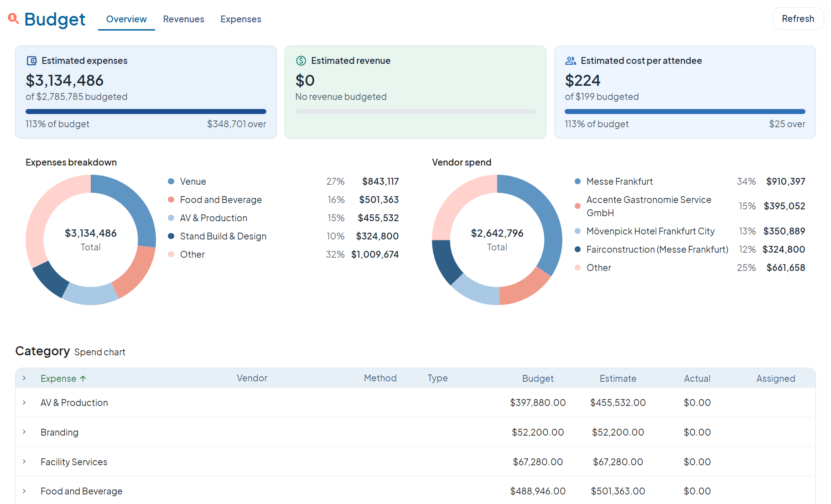Click the Mövenpick Hotel Frankfurt City label
Image resolution: width=831 pixels, height=504 pixels.
coord(650,231)
